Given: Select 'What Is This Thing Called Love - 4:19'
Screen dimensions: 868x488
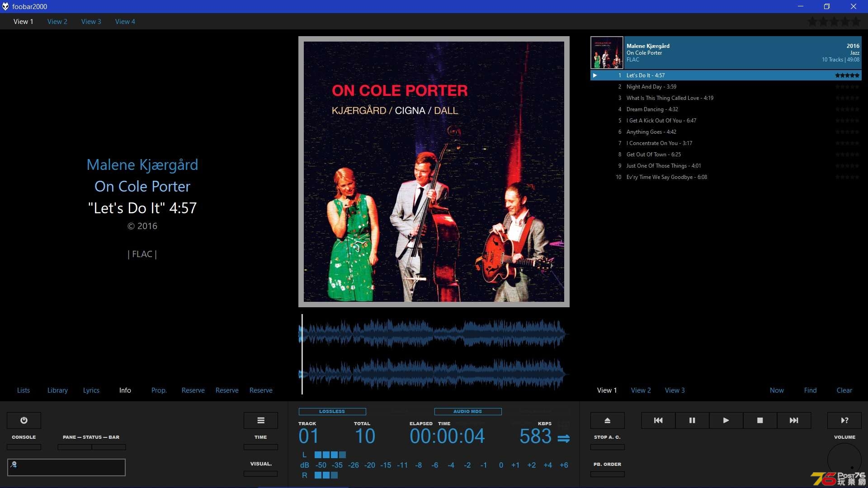Looking at the screenshot, I should pos(726,98).
